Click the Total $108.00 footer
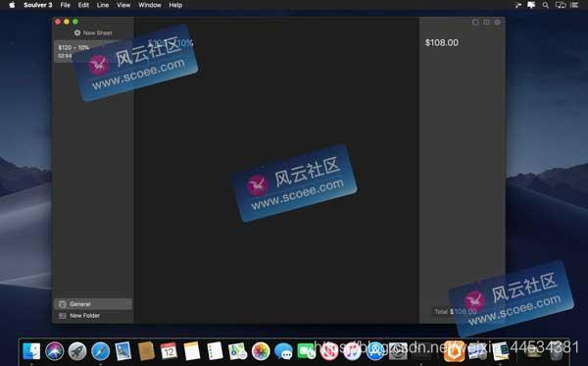 tap(456, 312)
